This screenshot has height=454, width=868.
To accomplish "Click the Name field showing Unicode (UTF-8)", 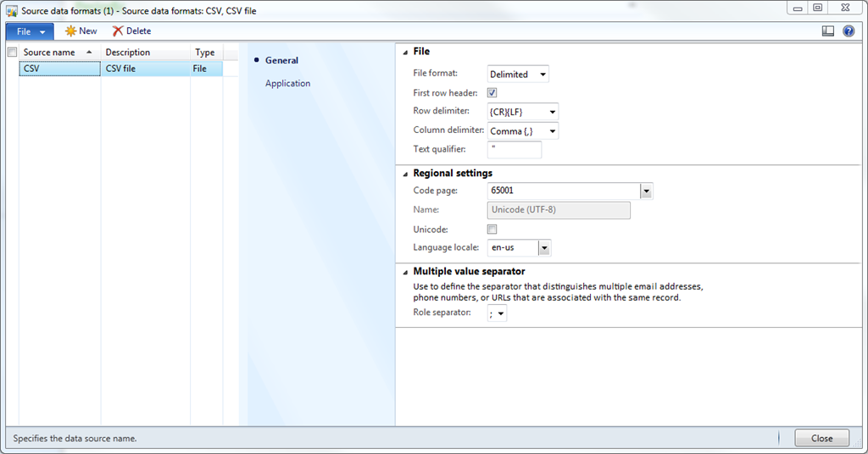I will 559,210.
